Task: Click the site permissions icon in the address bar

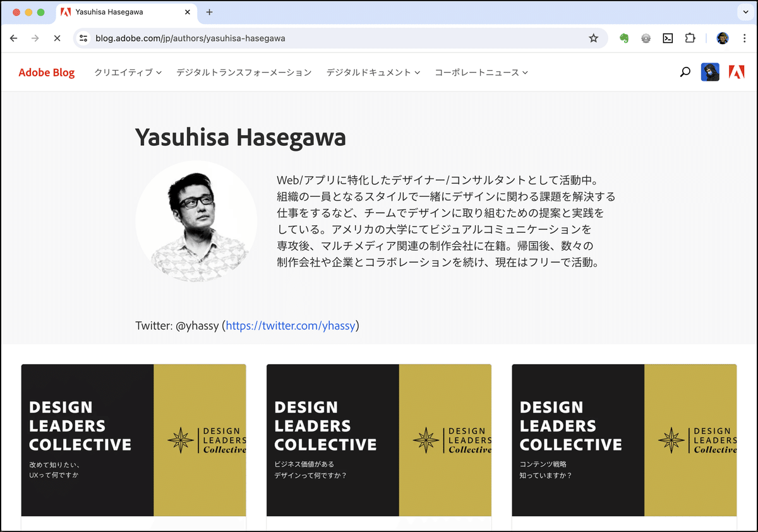Action: coord(84,38)
